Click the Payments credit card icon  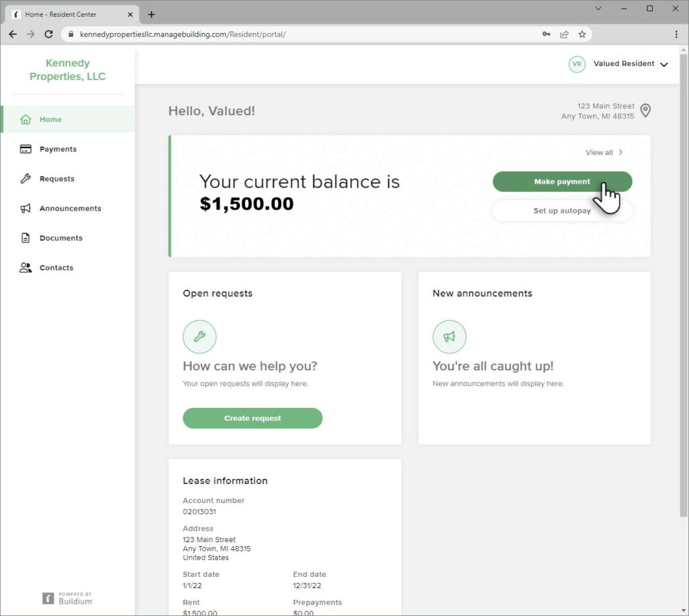coord(26,149)
